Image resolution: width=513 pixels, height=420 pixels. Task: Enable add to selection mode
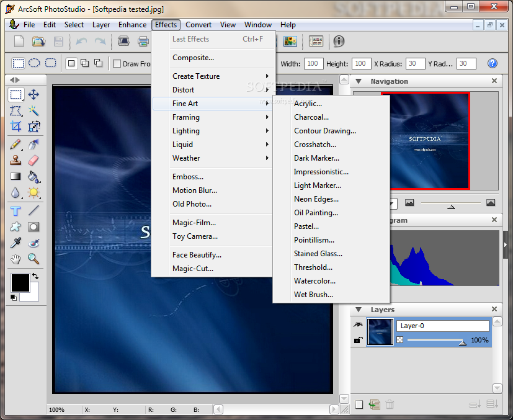coord(85,63)
